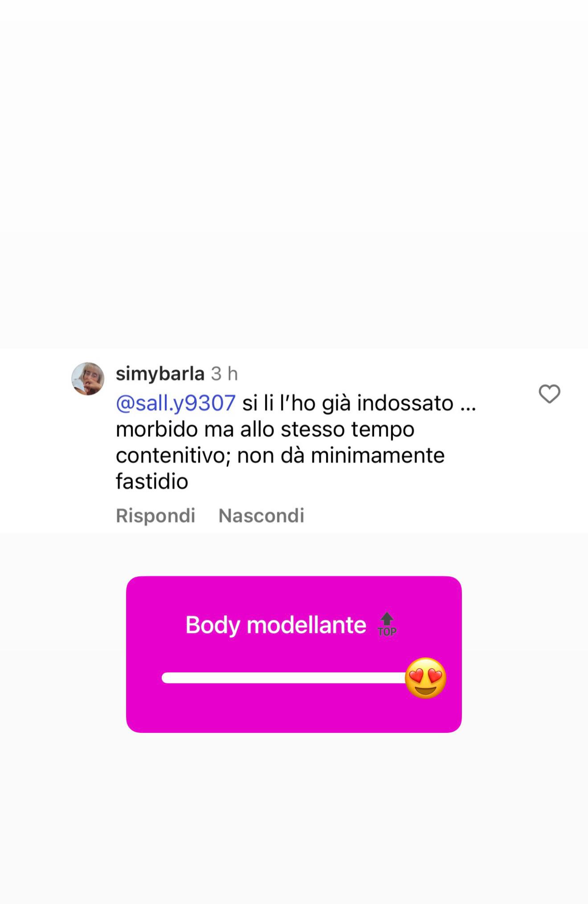
Task: Tap the heart-eyes emoji slider thumb
Action: click(425, 678)
